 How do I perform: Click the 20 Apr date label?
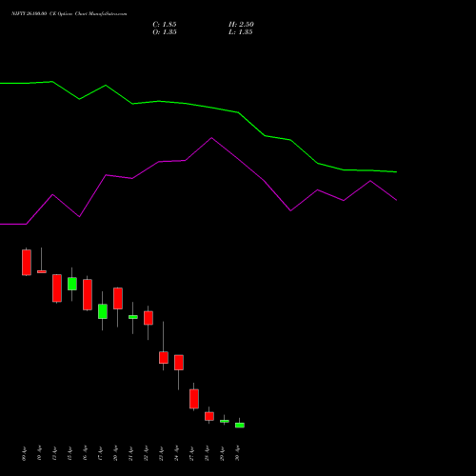click(x=116, y=454)
